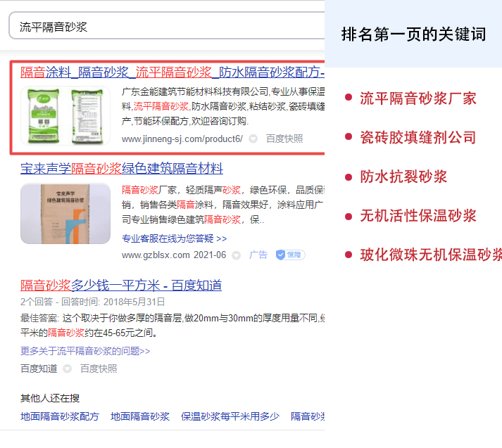Screen dimensions: 502x448
Task: Open 宝来声学隔音砂浆绿色建筑隔音材料 result
Action: tap(122, 169)
